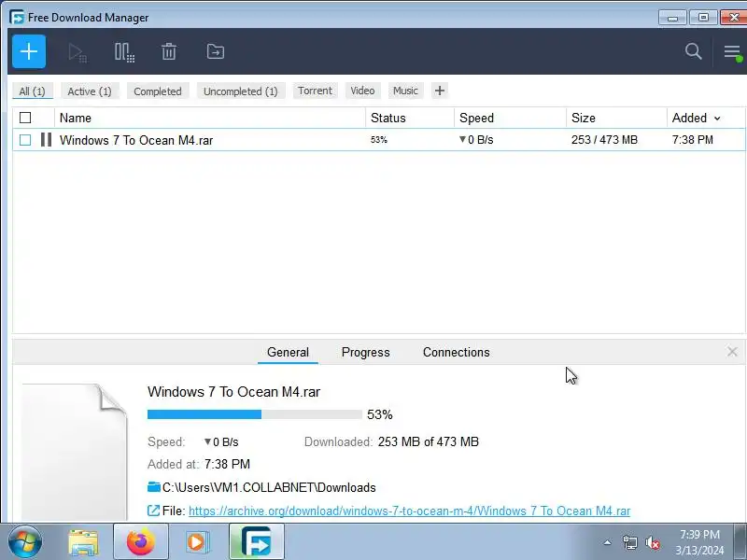Click the 53% status cell in the row
The width and height of the screenshot is (747, 560).
(379, 140)
